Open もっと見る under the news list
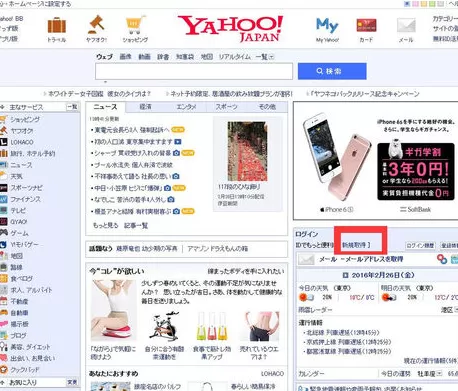Viewport: 458px width, 391px height. point(106,226)
